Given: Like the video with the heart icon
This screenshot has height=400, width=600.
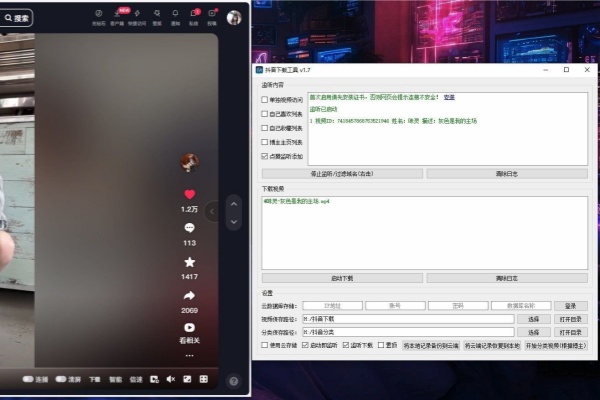Looking at the screenshot, I should point(189,194).
